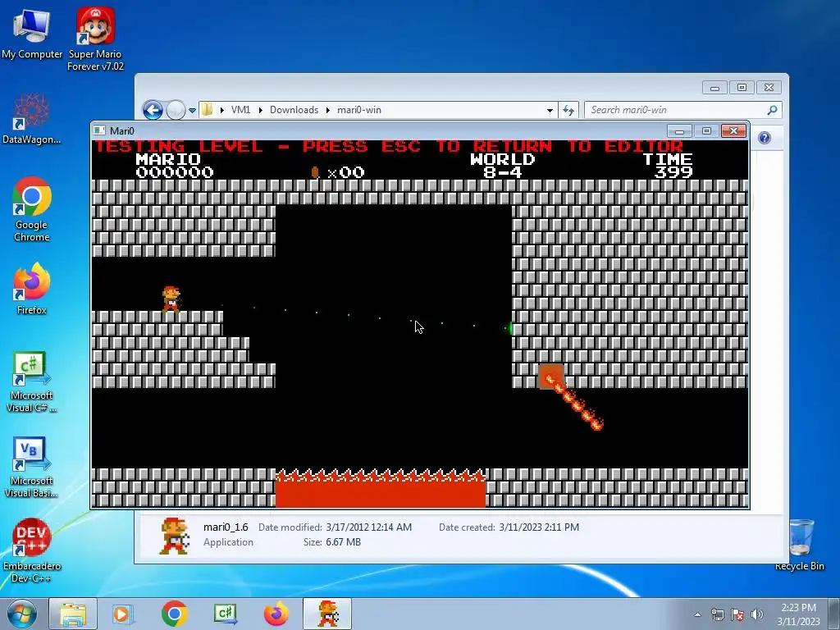Viewport: 840px width, 630px height.
Task: Click Mario character in the game
Action: click(x=171, y=299)
